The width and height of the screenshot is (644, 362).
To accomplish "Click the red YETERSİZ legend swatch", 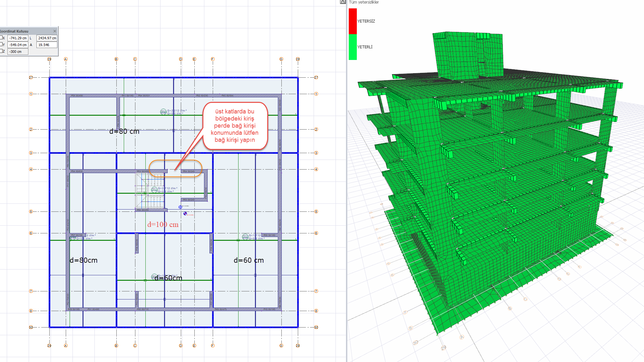I will click(x=353, y=21).
